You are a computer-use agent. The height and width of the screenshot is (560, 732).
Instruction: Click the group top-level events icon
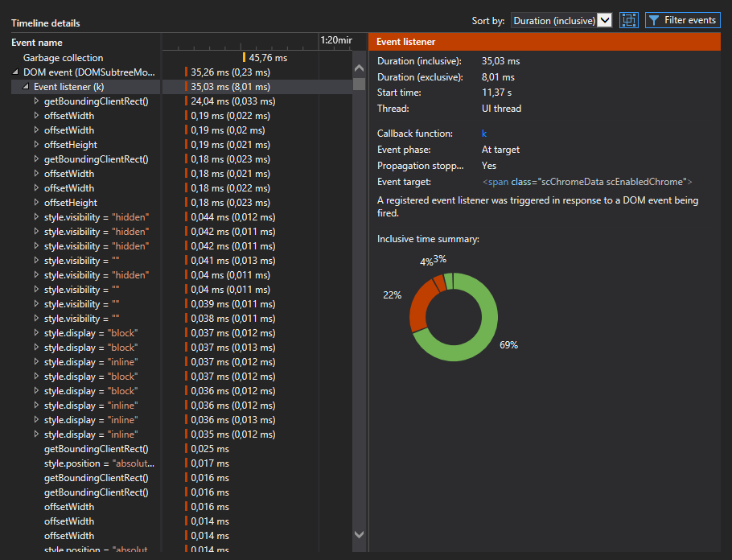click(x=629, y=20)
